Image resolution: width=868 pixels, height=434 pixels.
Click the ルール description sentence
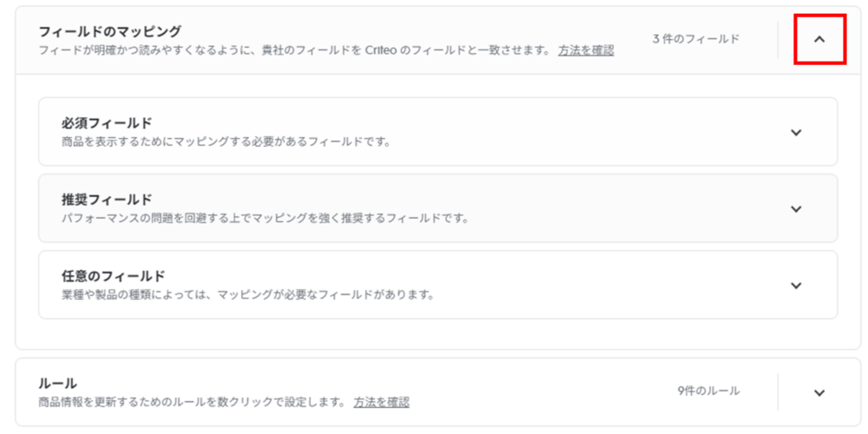(191, 402)
